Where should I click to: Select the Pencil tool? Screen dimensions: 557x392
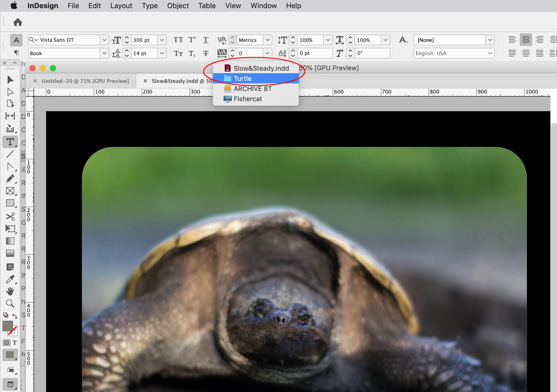pyautogui.click(x=10, y=179)
